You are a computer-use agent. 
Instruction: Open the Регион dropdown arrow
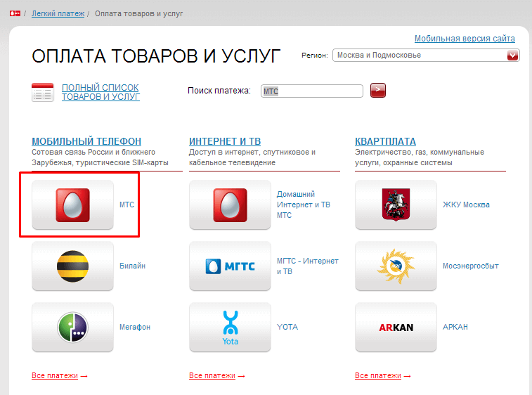(512, 56)
